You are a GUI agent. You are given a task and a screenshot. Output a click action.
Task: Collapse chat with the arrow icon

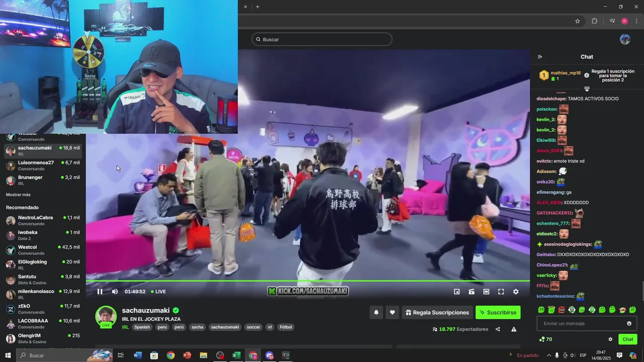[540, 57]
